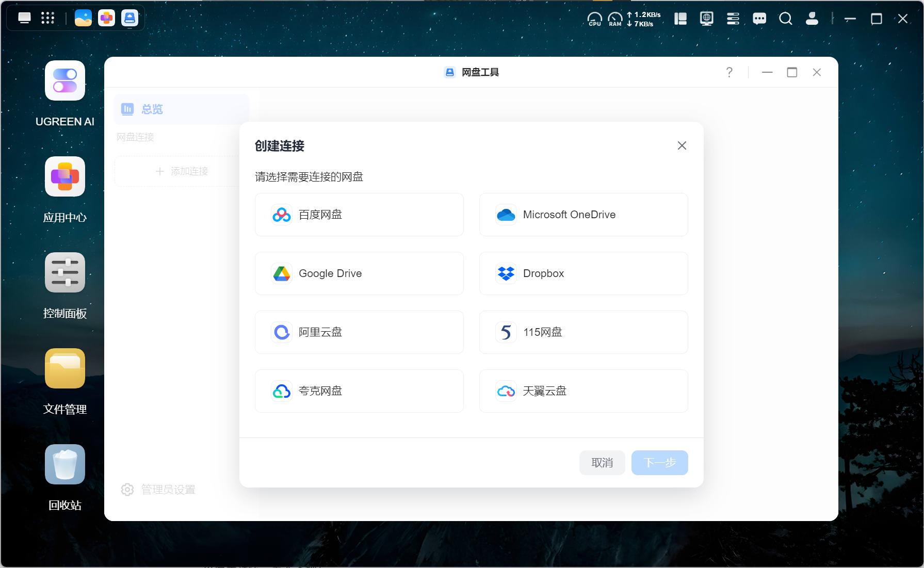Click 添加连接 to add a connection
Screen dimensions: 924x568
[181, 171]
